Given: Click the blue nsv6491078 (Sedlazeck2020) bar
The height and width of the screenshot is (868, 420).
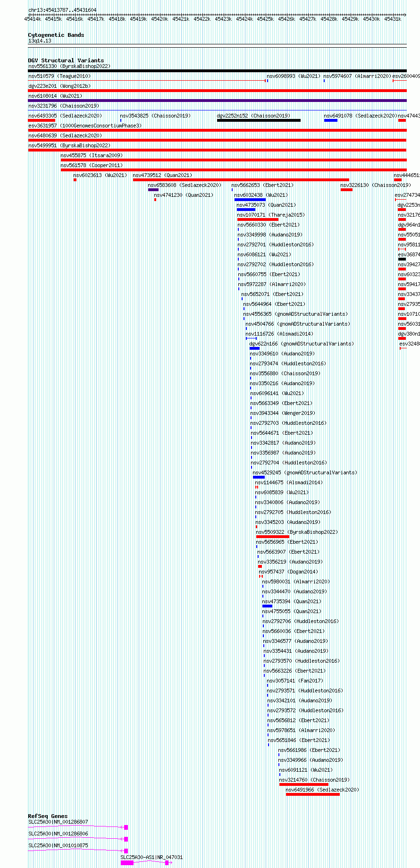Looking at the screenshot, I should click(331, 120).
